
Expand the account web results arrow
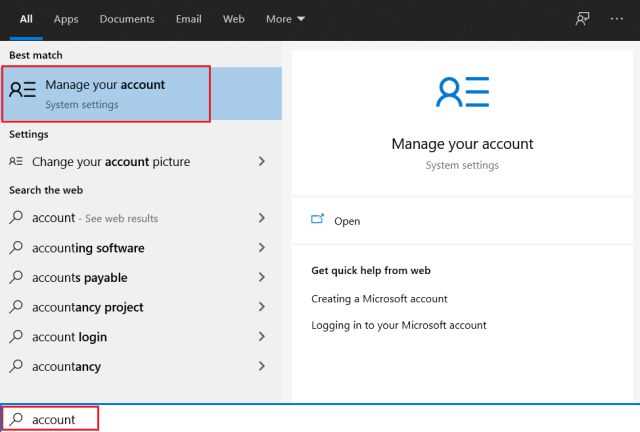click(x=261, y=218)
